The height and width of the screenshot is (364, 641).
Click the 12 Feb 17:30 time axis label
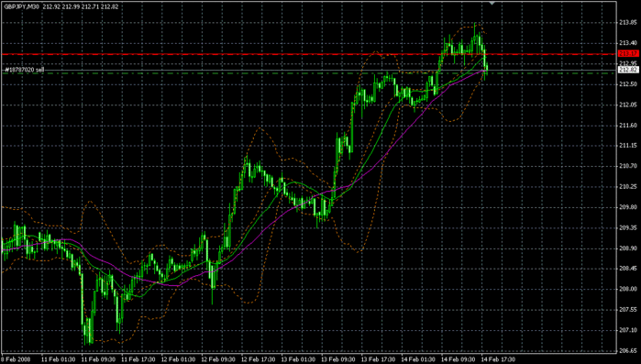(x=259, y=359)
